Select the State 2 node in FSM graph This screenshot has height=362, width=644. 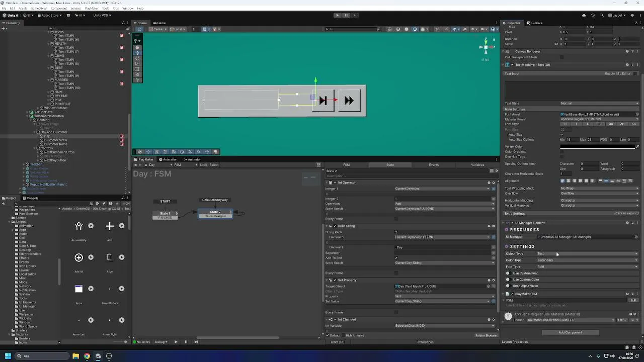coord(215,214)
